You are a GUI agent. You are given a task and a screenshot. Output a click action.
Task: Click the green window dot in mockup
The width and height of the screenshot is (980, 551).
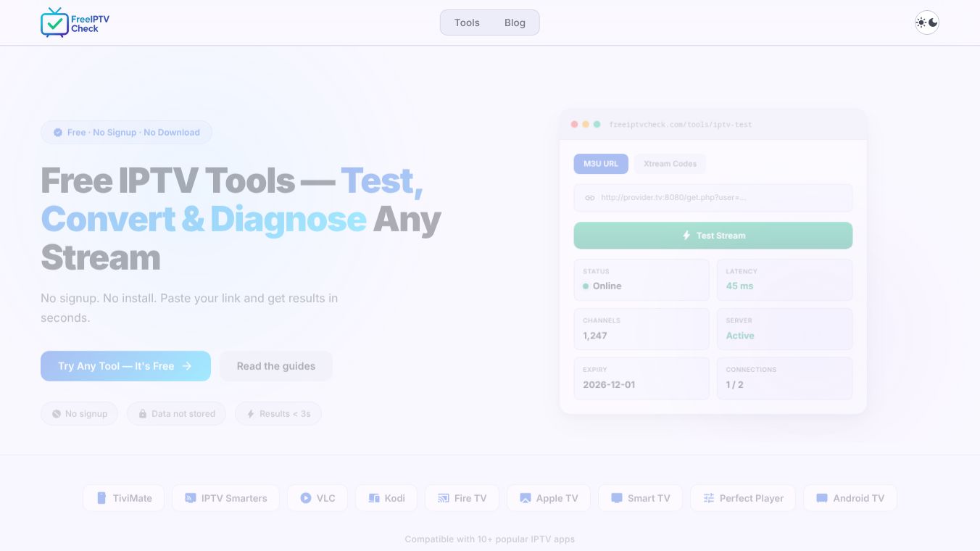(x=597, y=125)
